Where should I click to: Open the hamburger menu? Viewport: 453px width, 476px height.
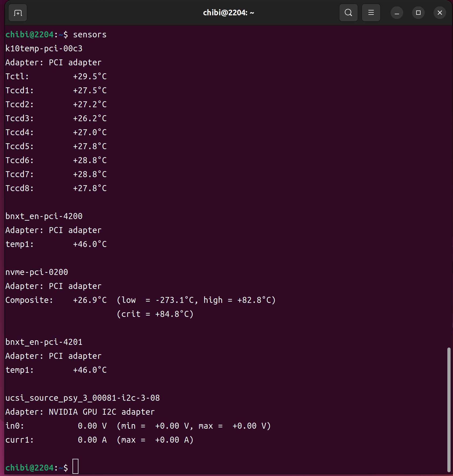pyautogui.click(x=371, y=13)
